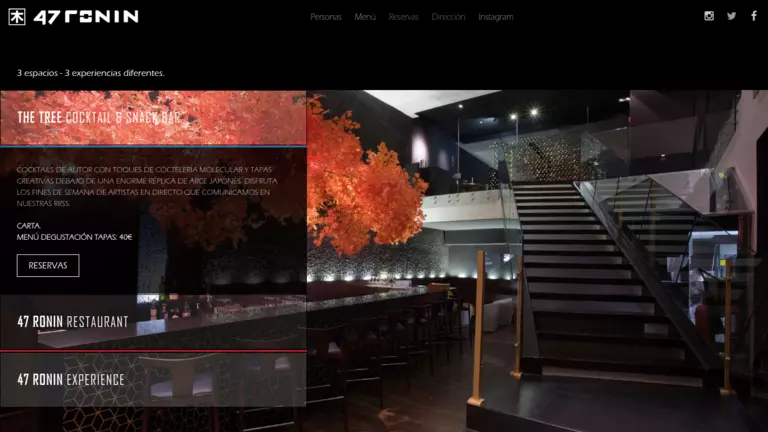Open the Facebook icon in header
Image resolution: width=768 pixels, height=432 pixels.
[x=754, y=16]
